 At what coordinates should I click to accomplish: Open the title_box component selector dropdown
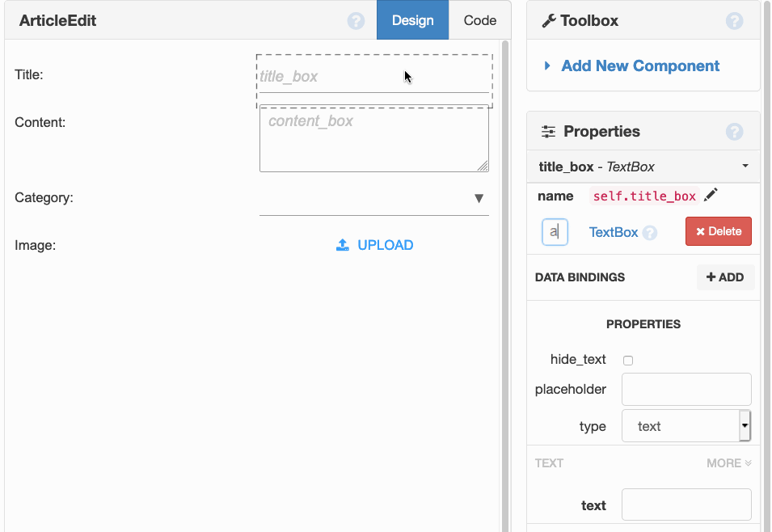tap(745, 166)
